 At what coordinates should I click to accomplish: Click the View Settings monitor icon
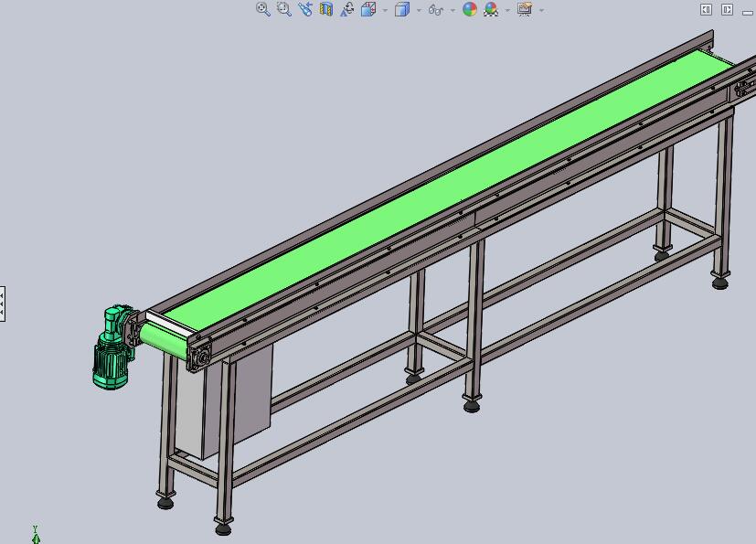525,9
